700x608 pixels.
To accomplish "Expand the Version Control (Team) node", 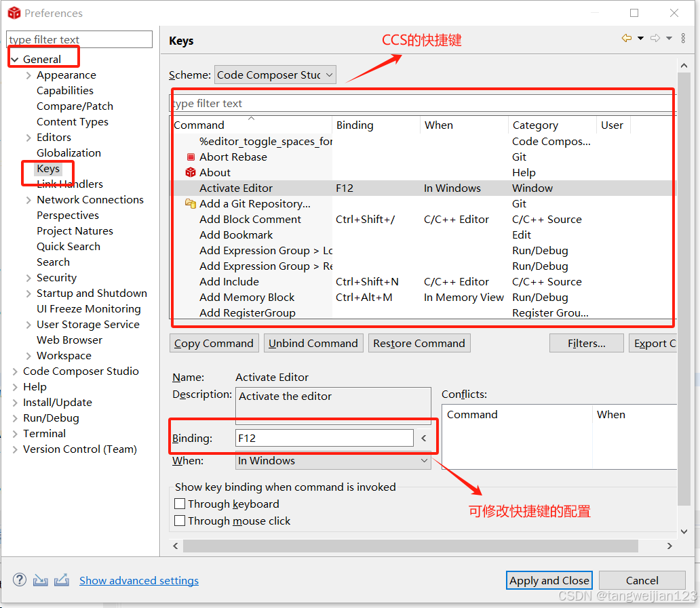I will click(15, 449).
